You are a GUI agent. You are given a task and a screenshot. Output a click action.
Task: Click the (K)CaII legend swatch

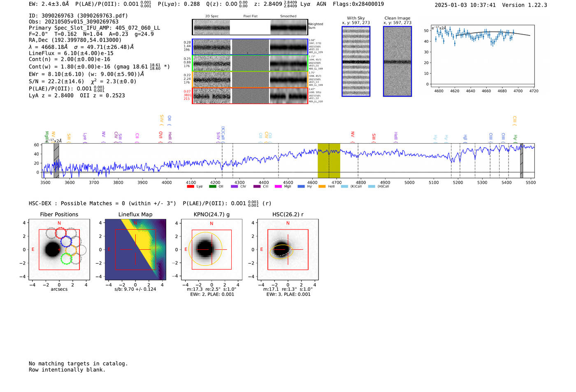(344, 186)
